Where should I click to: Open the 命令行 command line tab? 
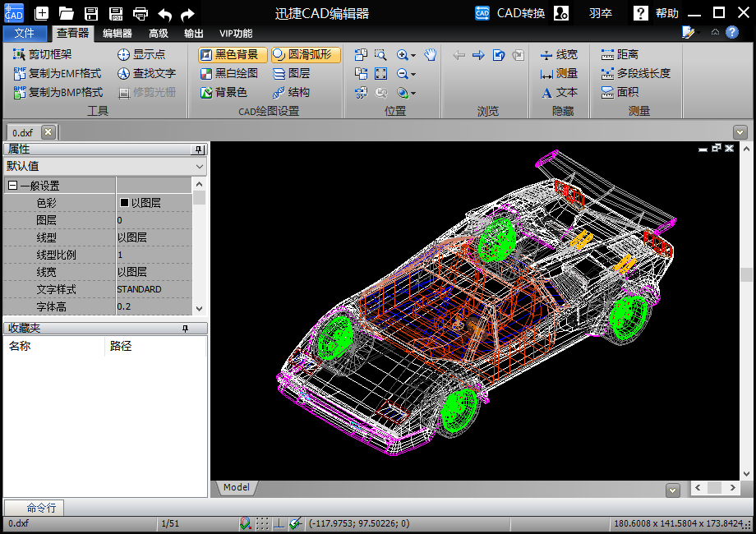point(34,508)
